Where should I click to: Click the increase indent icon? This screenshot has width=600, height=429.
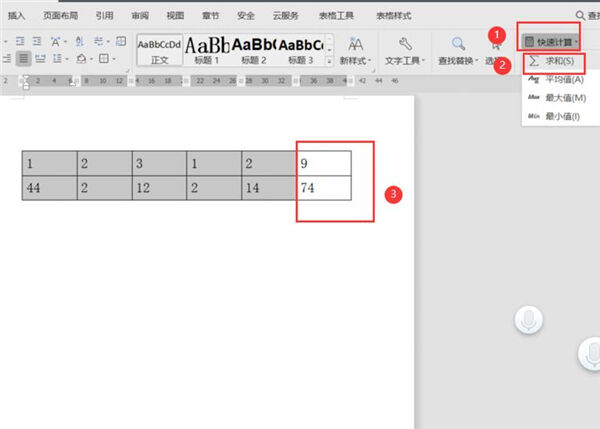point(37,41)
